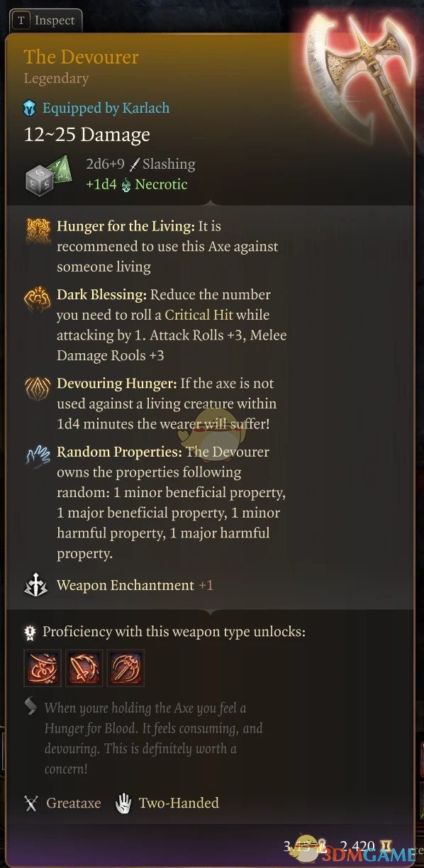Image resolution: width=424 pixels, height=868 pixels.
Task: Click the Slashing damage type label
Action: click(169, 164)
